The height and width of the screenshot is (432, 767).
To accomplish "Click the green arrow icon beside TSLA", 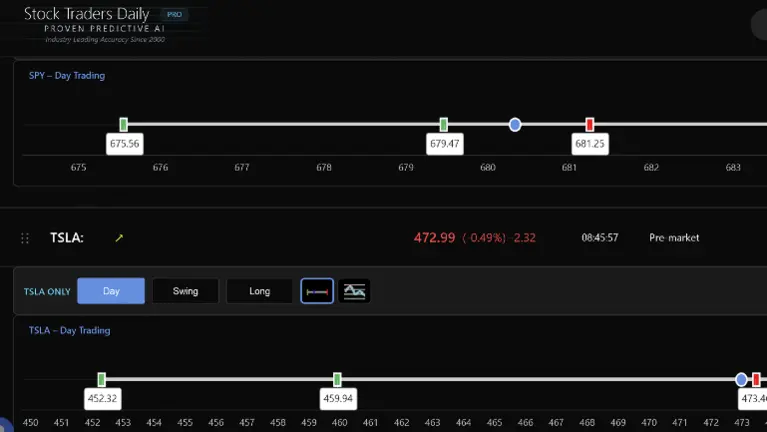I will (119, 238).
